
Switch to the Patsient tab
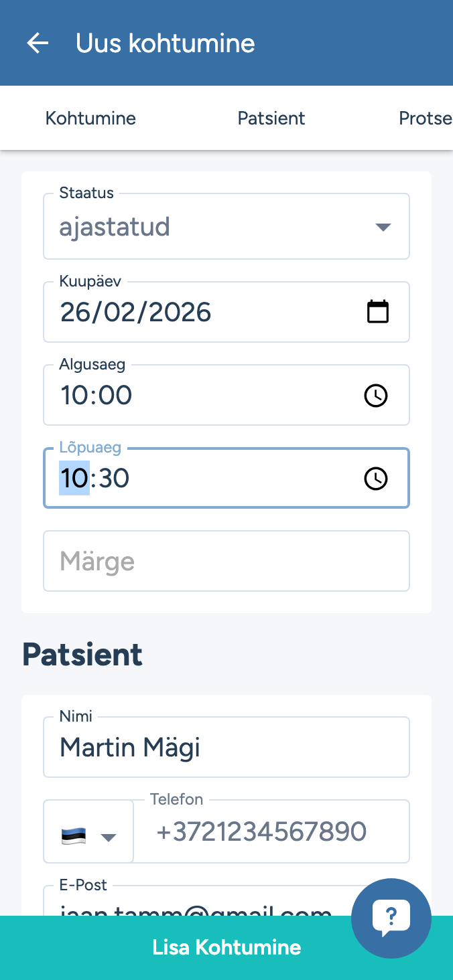271,118
